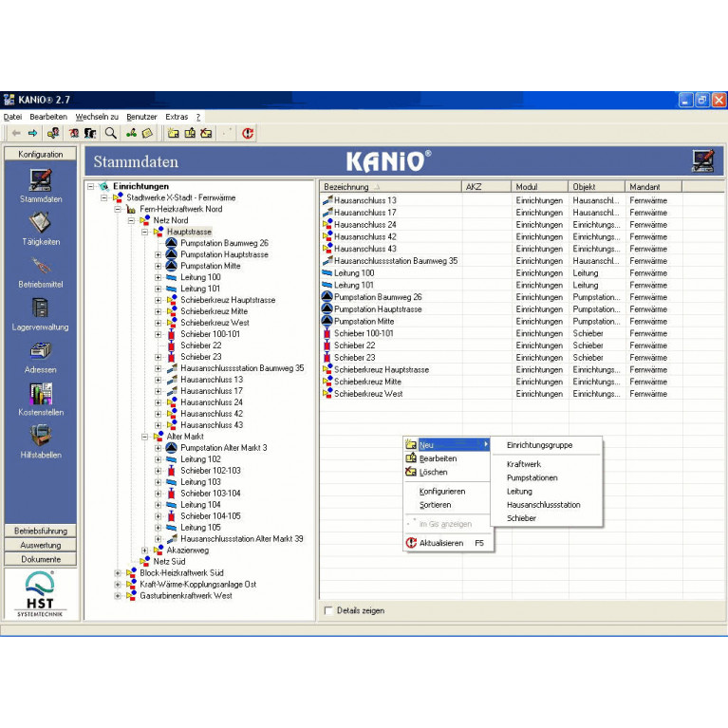Click the edit folder toolbar icon

[190, 134]
